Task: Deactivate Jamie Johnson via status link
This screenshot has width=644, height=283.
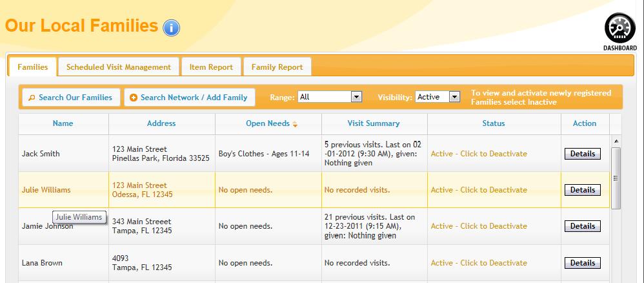Action: [479, 226]
